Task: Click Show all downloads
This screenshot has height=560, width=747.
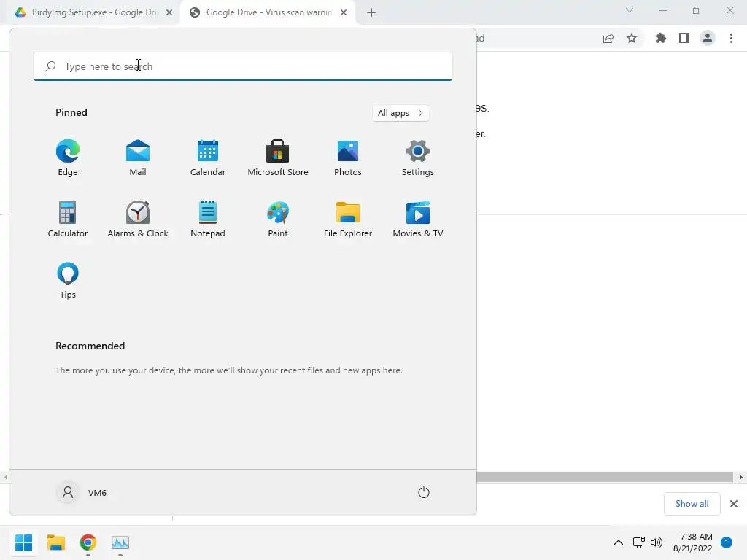Action: coord(692,504)
